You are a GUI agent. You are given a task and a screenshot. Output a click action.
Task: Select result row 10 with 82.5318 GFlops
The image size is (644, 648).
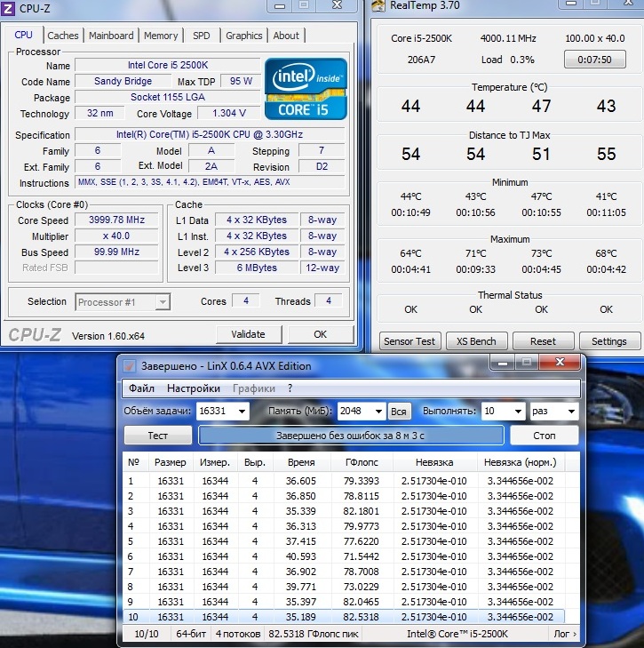coord(344,617)
